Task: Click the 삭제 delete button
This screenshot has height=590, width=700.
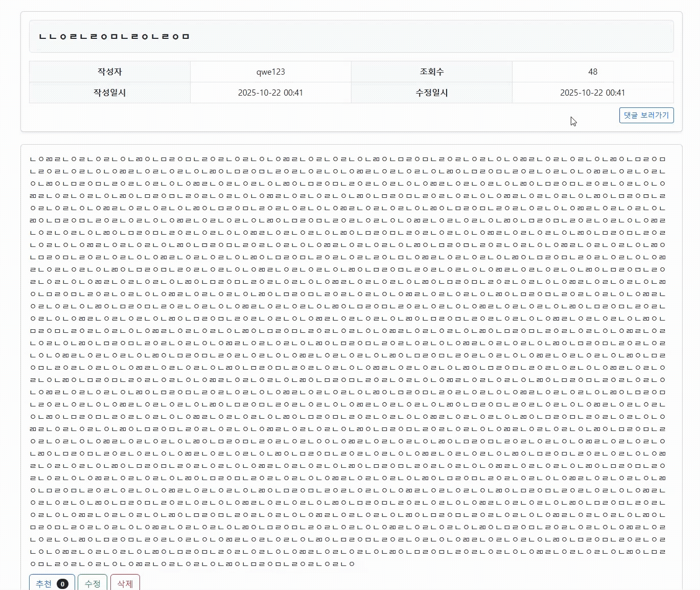Action: pos(125,583)
